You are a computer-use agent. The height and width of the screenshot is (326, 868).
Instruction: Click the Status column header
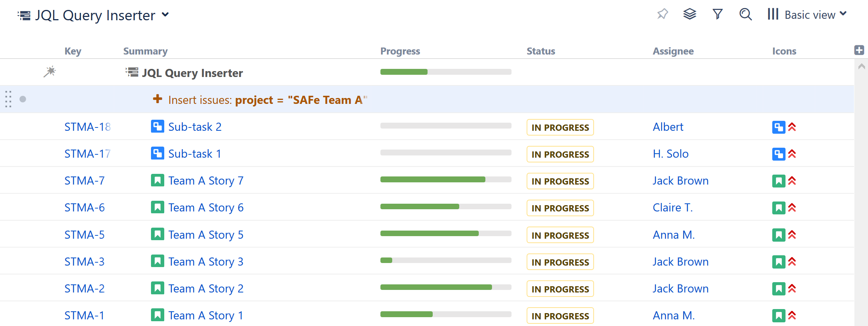tap(541, 51)
